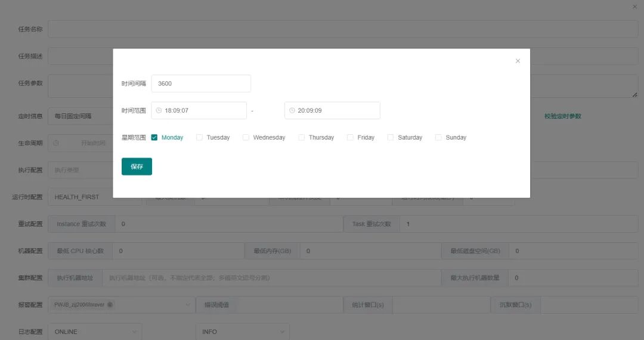Check the Tuesday checkbox

pos(199,138)
